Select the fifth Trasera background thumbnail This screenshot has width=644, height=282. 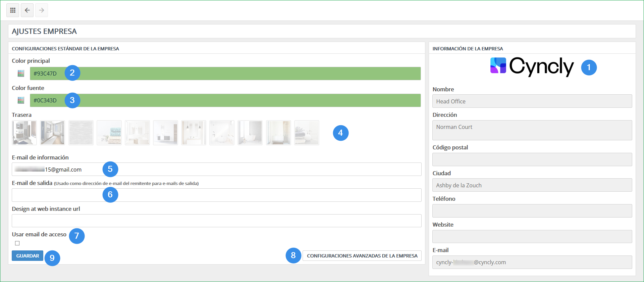137,133
